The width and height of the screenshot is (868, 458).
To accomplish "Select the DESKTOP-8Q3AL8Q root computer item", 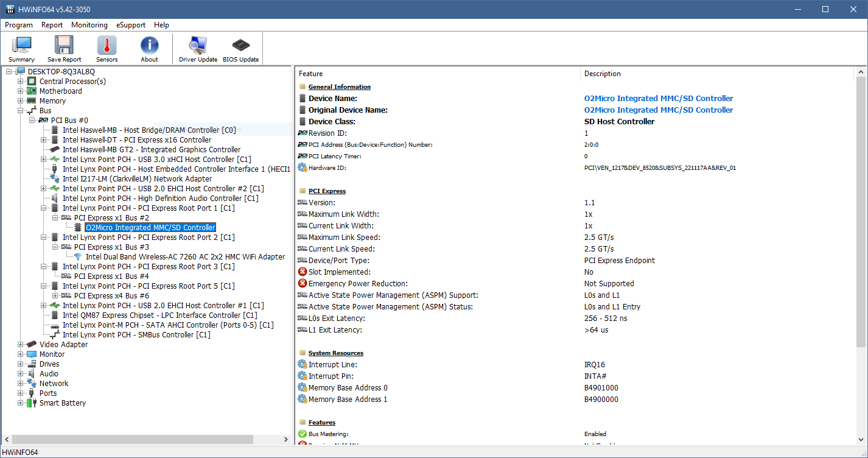I will click(61, 72).
